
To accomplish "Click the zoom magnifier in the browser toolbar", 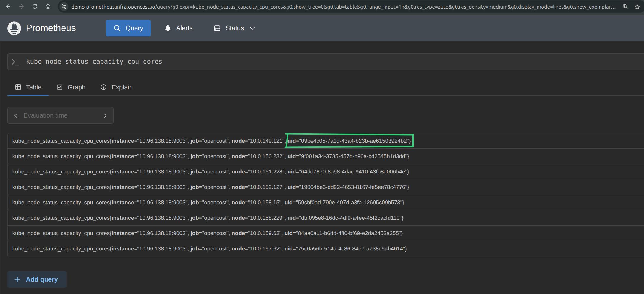I will point(625,6).
